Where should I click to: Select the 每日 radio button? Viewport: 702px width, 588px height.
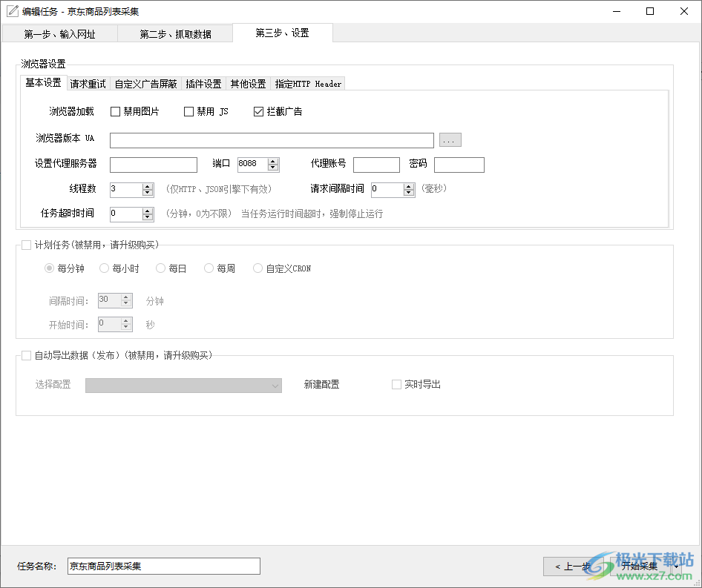(160, 268)
